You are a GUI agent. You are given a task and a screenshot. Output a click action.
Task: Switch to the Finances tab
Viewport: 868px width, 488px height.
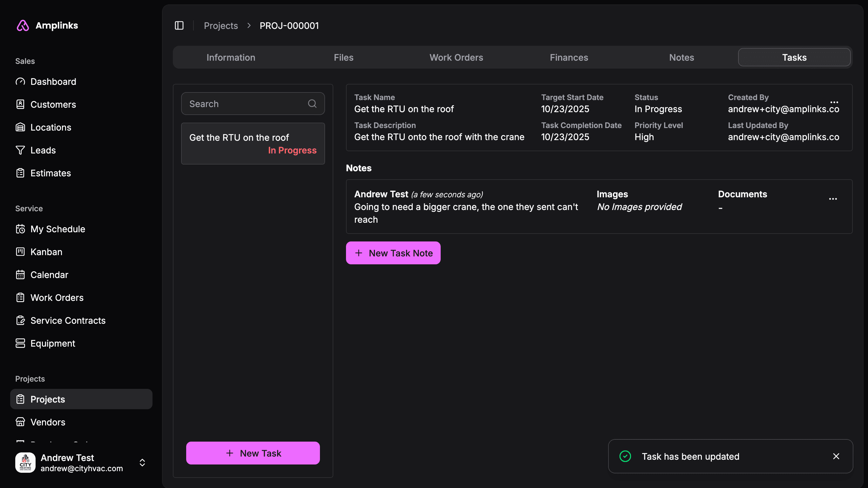coord(569,58)
